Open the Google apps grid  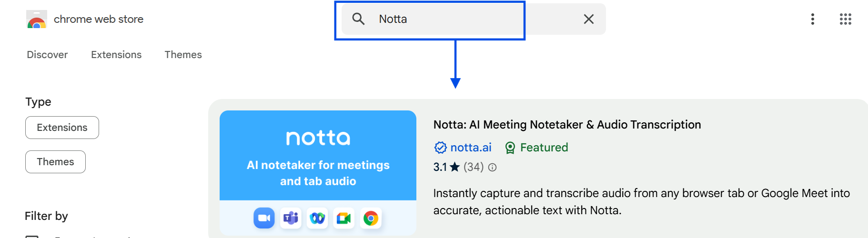click(846, 19)
